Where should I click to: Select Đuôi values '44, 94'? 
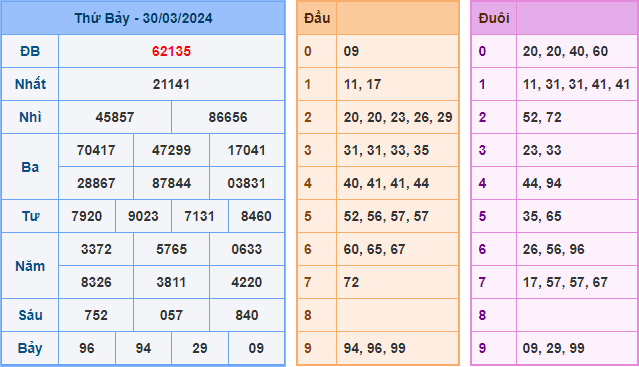(x=542, y=183)
